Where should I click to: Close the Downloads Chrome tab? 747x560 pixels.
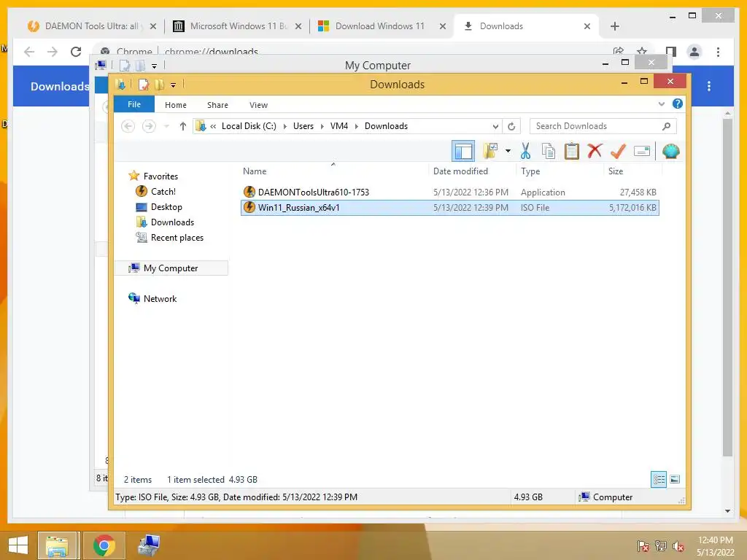point(587,26)
